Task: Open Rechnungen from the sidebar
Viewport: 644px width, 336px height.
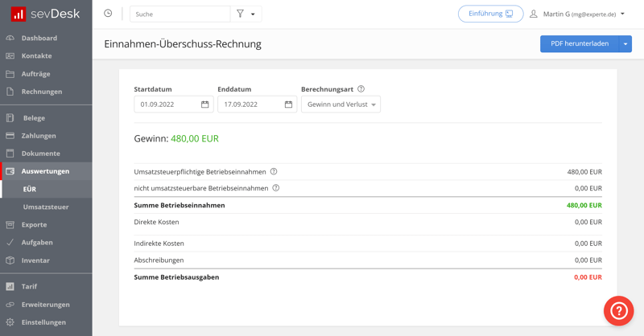Action: pos(42,92)
